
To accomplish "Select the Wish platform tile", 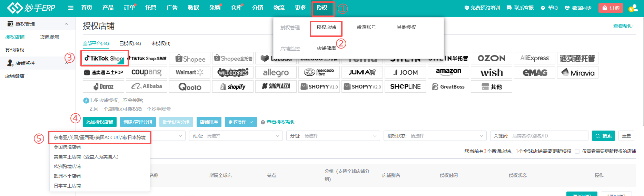I will pos(491,73).
